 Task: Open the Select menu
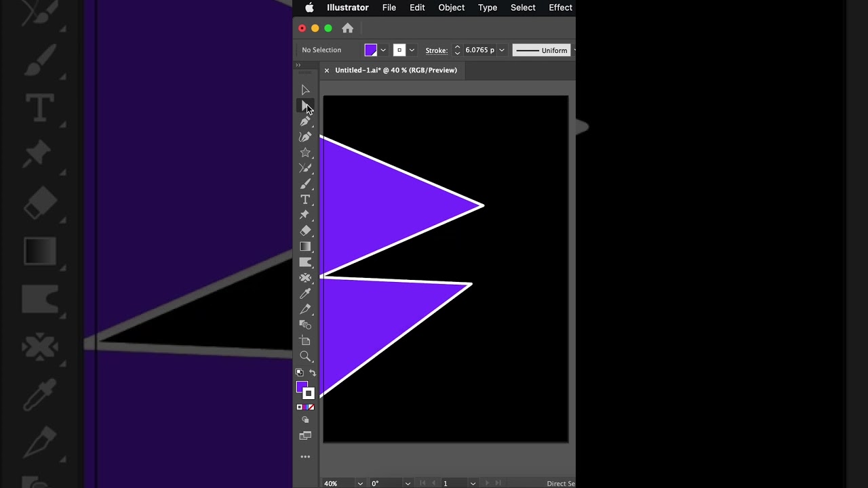(x=523, y=7)
